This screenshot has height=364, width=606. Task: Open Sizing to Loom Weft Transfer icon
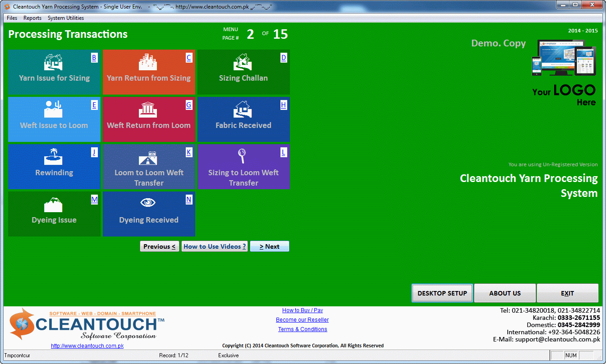[242, 157]
